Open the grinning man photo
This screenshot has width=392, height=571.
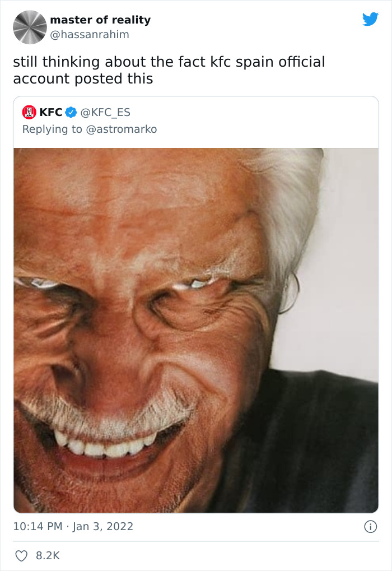(196, 331)
